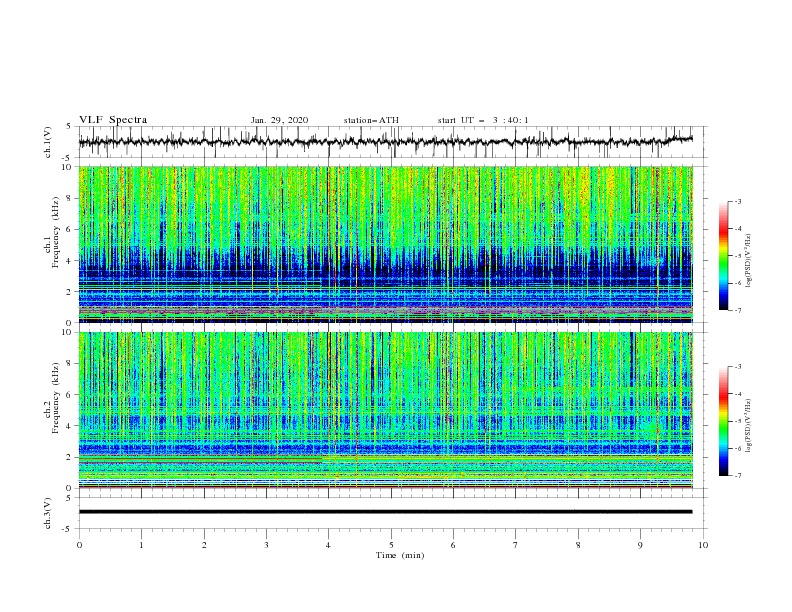Image resolution: width=792 pixels, height=612 pixels.
Task: Click time axis tick label "3"
Action: click(266, 545)
